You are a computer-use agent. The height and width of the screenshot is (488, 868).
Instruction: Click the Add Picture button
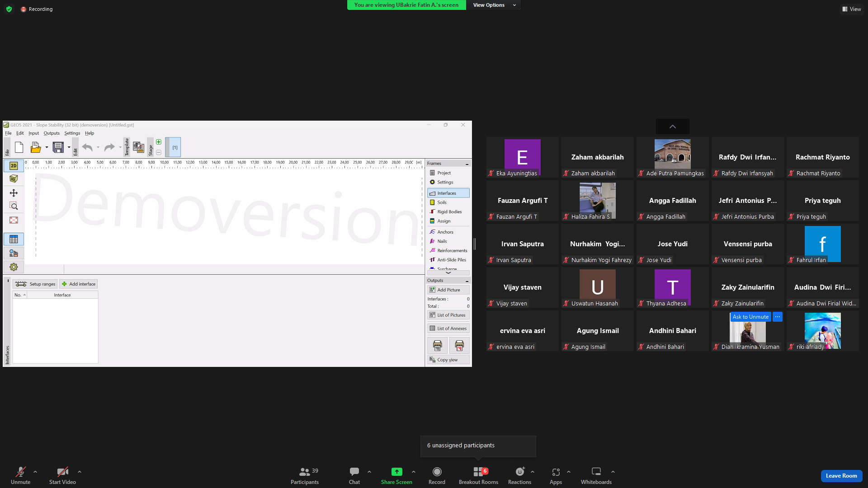point(448,290)
